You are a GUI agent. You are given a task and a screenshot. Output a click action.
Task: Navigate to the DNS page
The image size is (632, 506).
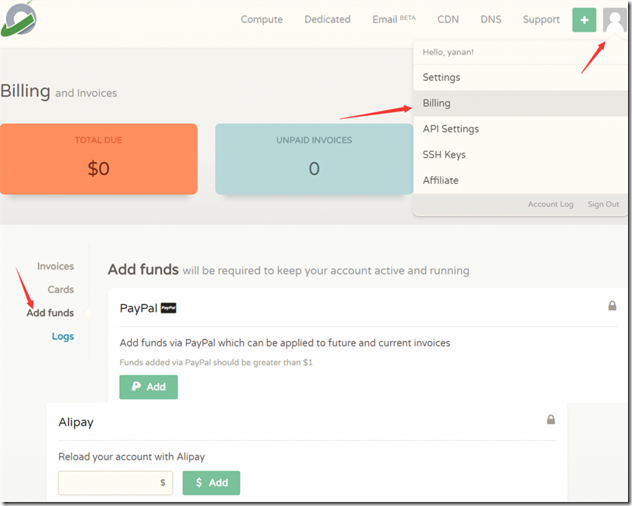click(491, 19)
